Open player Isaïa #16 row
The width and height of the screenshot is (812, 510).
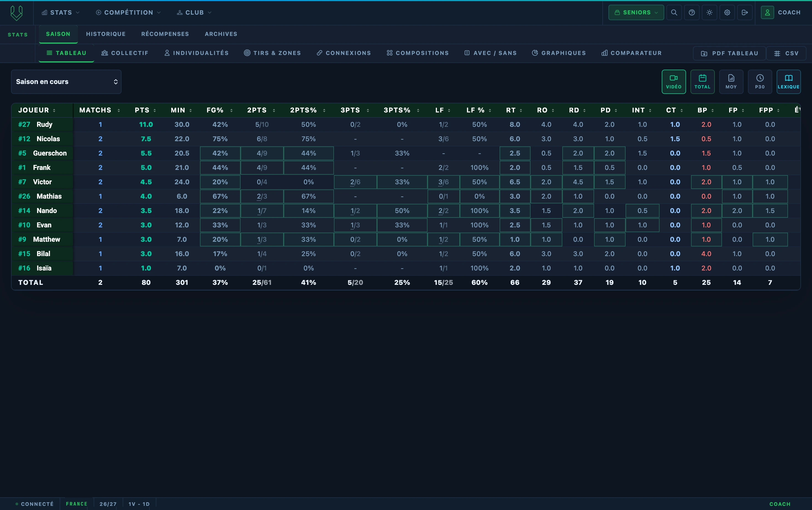pyautogui.click(x=406, y=268)
